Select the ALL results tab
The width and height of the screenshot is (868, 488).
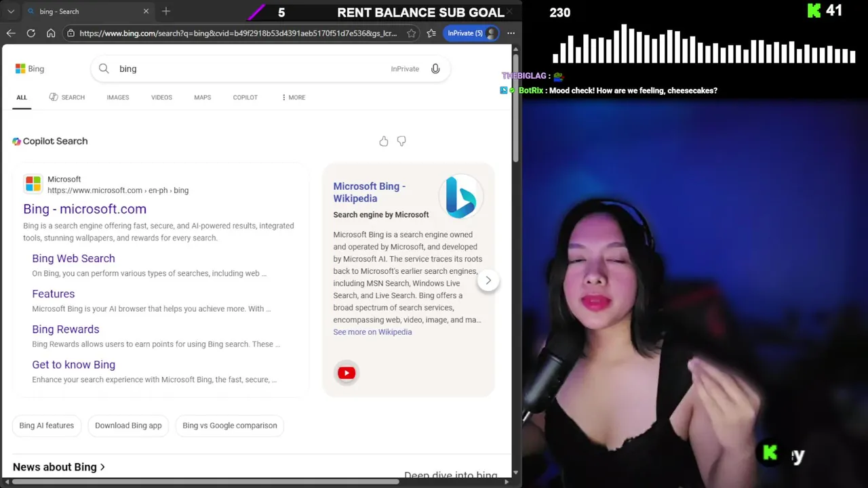point(22,98)
